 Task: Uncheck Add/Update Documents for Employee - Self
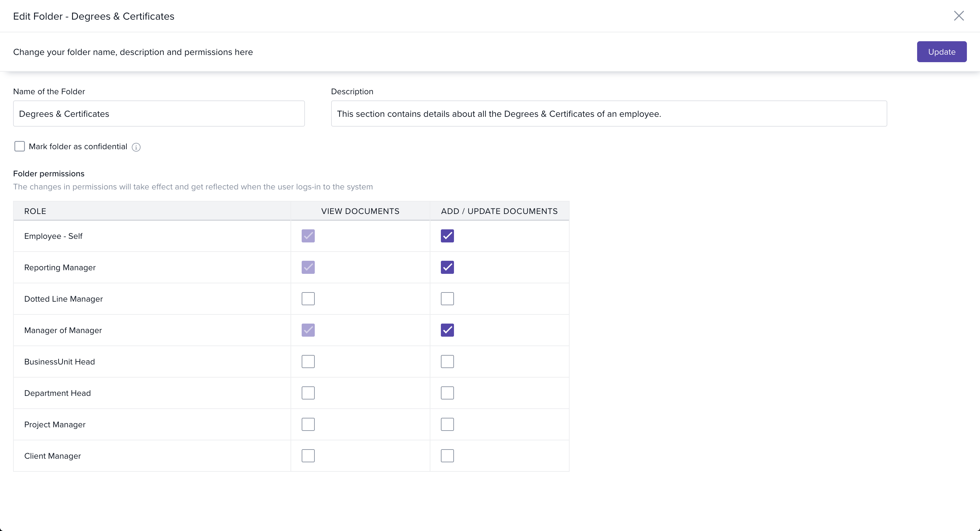(447, 236)
